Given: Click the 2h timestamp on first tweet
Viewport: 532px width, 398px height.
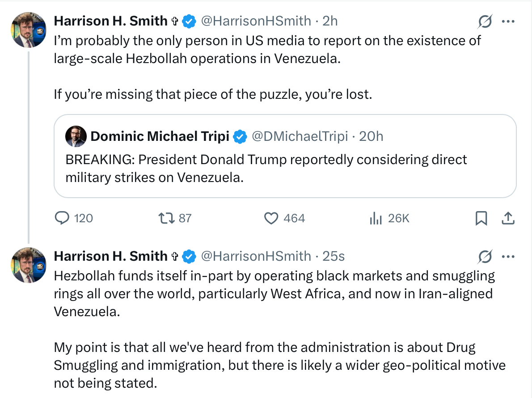Looking at the screenshot, I should [330, 21].
